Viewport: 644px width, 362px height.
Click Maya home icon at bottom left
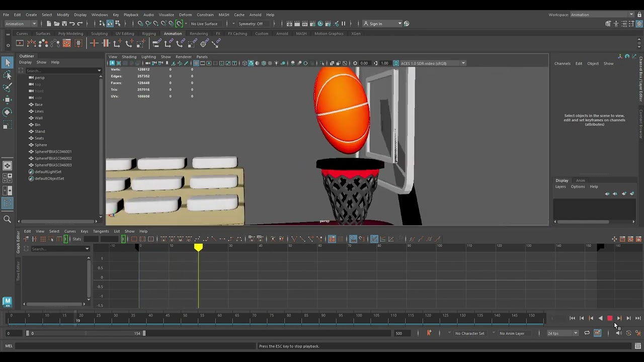coord(7,302)
